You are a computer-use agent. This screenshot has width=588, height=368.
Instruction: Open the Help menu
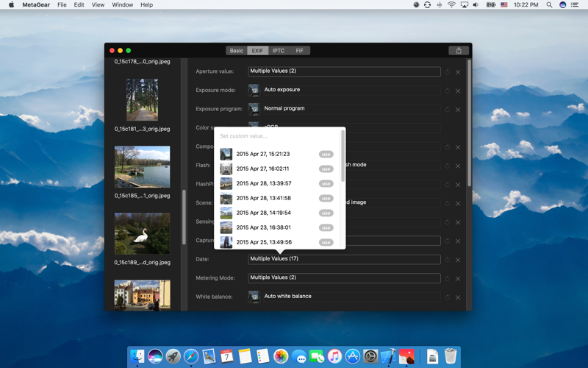(146, 5)
